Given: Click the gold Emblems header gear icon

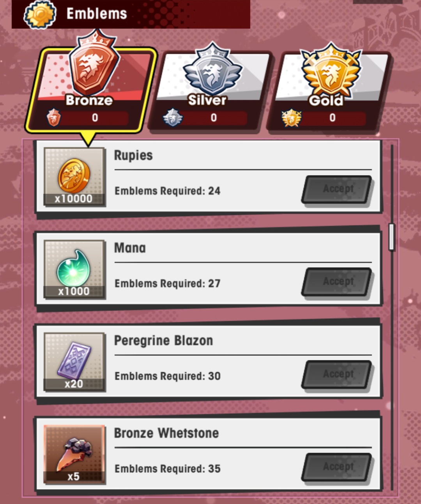Looking at the screenshot, I should click(40, 14).
